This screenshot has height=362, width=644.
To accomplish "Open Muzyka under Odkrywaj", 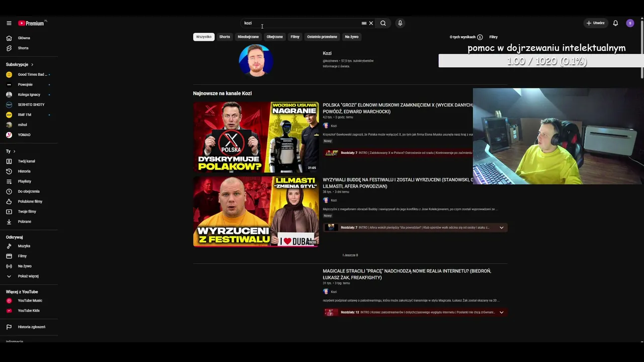I will [29, 246].
